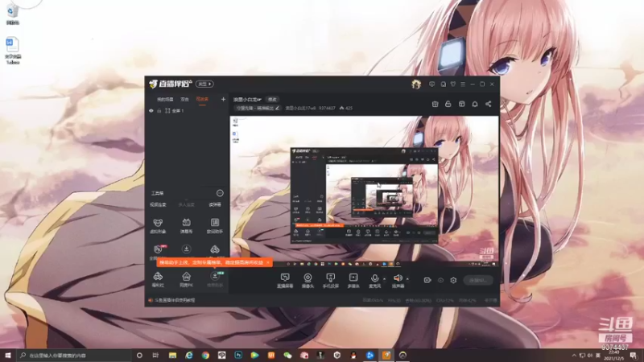Click the FPS readout in status bar

tap(394, 300)
